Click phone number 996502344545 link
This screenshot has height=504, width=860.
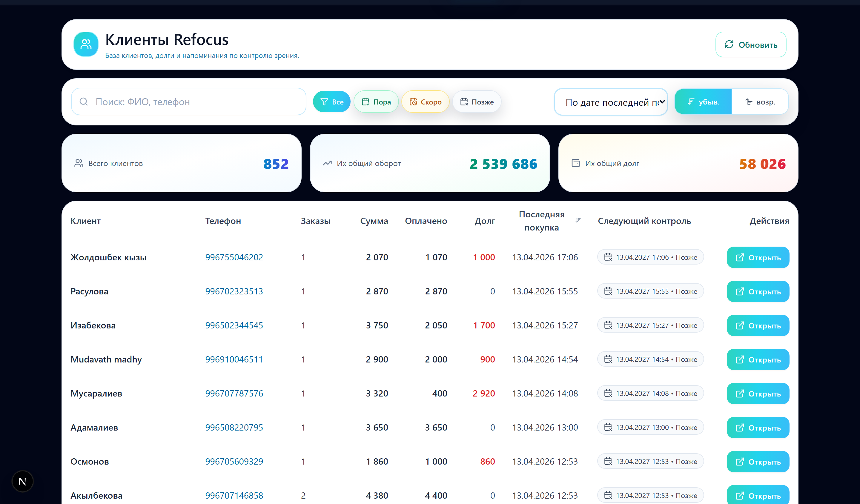point(234,325)
